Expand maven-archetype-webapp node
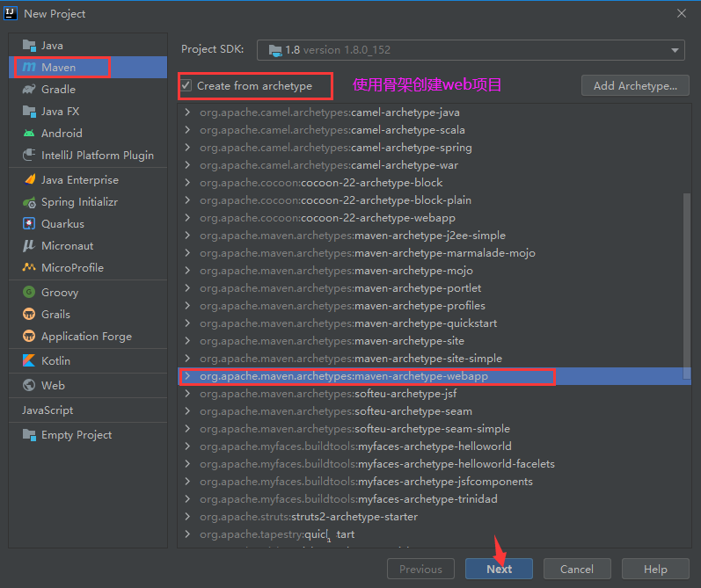The height and width of the screenshot is (588, 701). pos(187,376)
